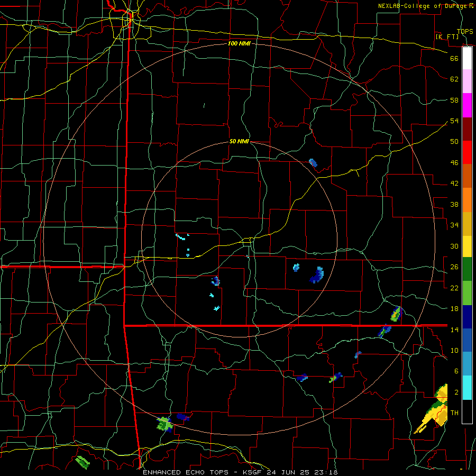Screen dimensions: 476x476
Task: Click the light steel-blue legend swatch
Action: click(x=467, y=364)
